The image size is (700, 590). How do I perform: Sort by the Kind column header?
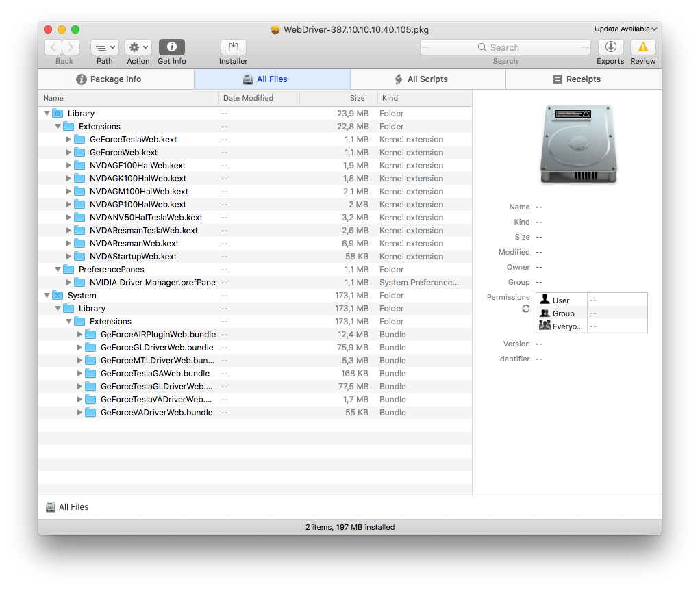[425, 98]
